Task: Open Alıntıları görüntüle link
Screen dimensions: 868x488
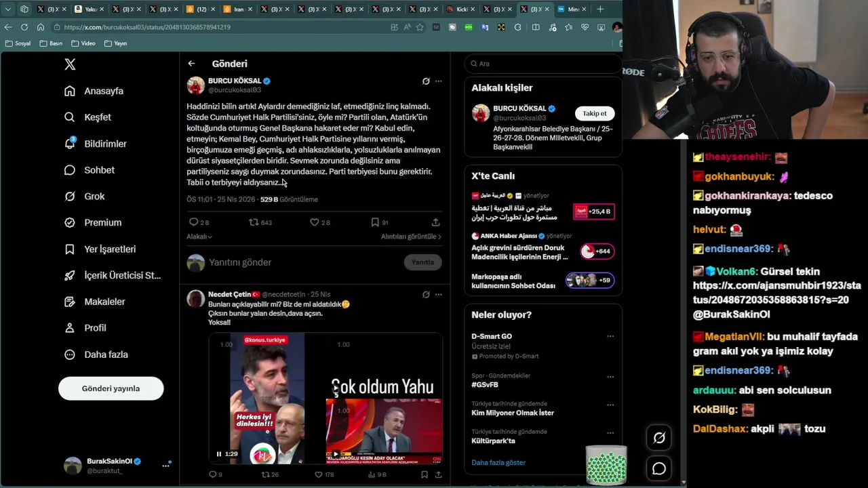Action: [x=411, y=237]
